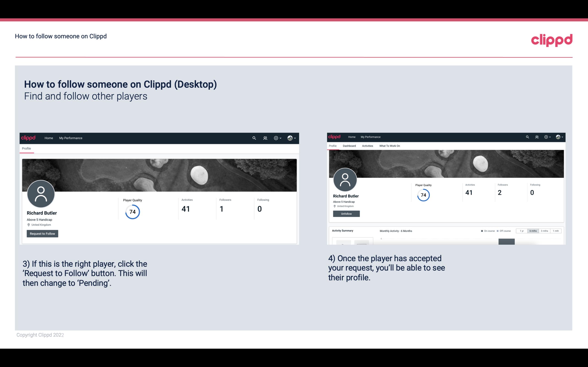Click the settings gear icon in navbar
This screenshot has width=588, height=367.
tap(276, 138)
